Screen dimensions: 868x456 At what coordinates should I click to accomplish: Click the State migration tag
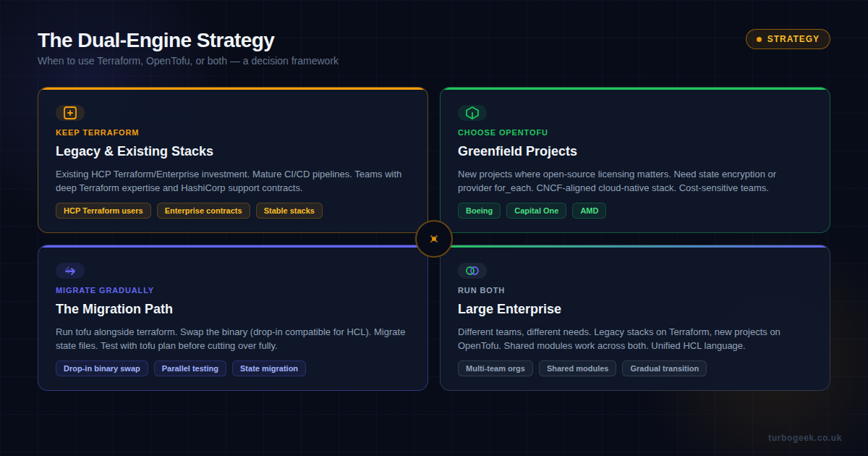[268, 368]
